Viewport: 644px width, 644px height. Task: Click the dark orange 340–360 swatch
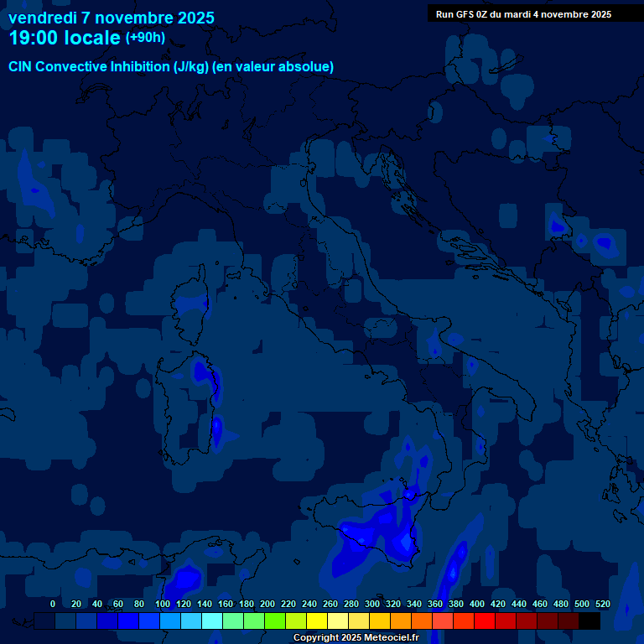pyautogui.click(x=422, y=621)
